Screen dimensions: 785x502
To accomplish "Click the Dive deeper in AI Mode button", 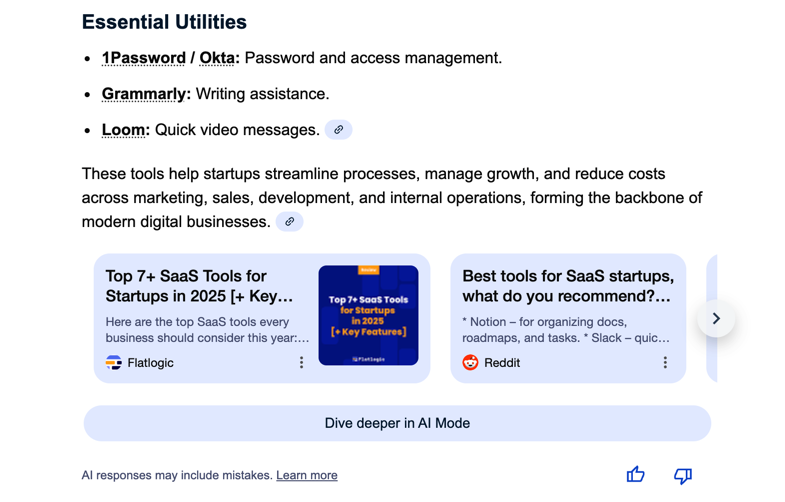I will (x=397, y=423).
